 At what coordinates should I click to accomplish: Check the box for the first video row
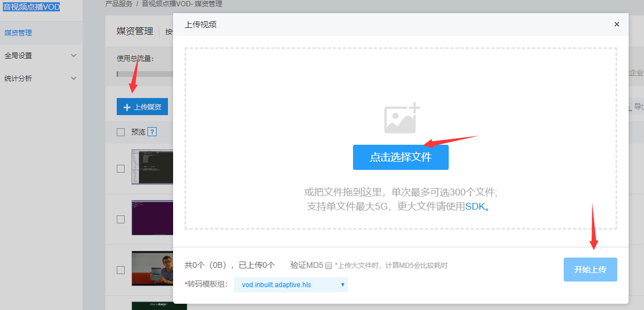[x=121, y=169]
